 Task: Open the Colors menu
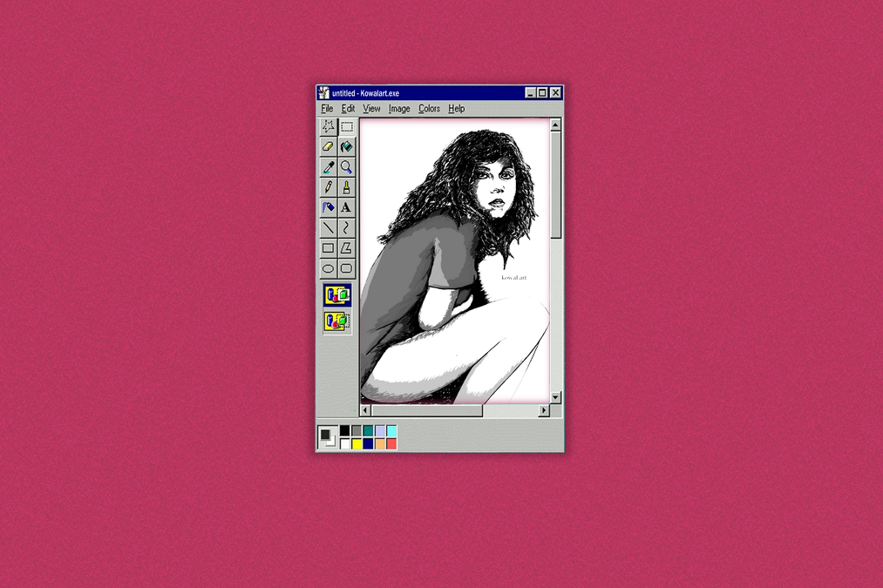click(x=429, y=109)
